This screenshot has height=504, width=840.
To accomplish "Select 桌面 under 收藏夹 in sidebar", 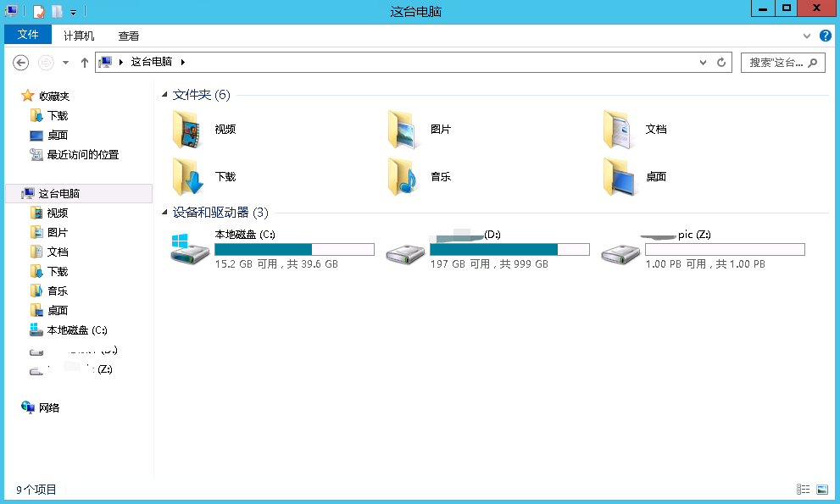I will click(x=49, y=135).
